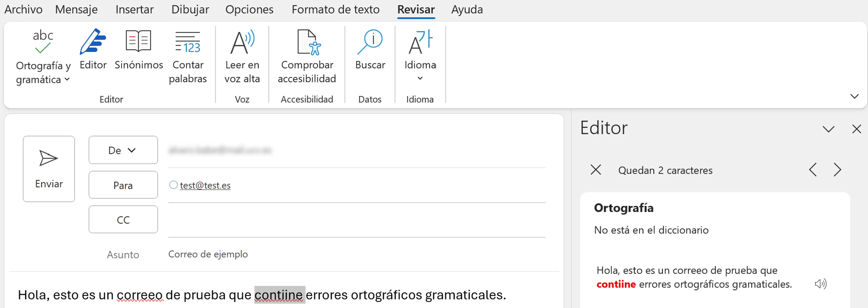The width and height of the screenshot is (868, 308).
Task: Launch the Editor pen tool
Action: click(x=93, y=50)
